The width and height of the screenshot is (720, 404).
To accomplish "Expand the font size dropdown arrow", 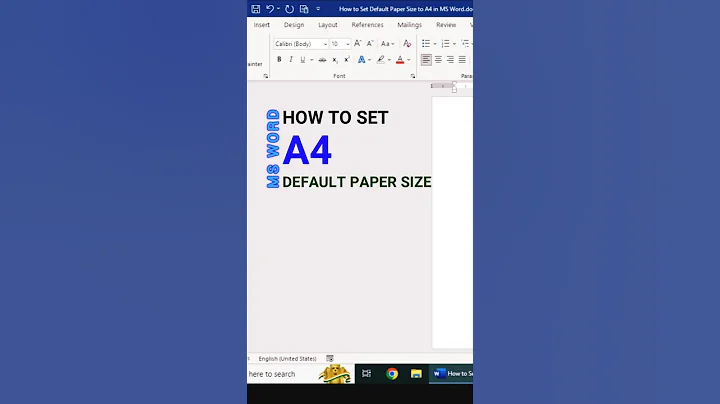I will pos(348,44).
